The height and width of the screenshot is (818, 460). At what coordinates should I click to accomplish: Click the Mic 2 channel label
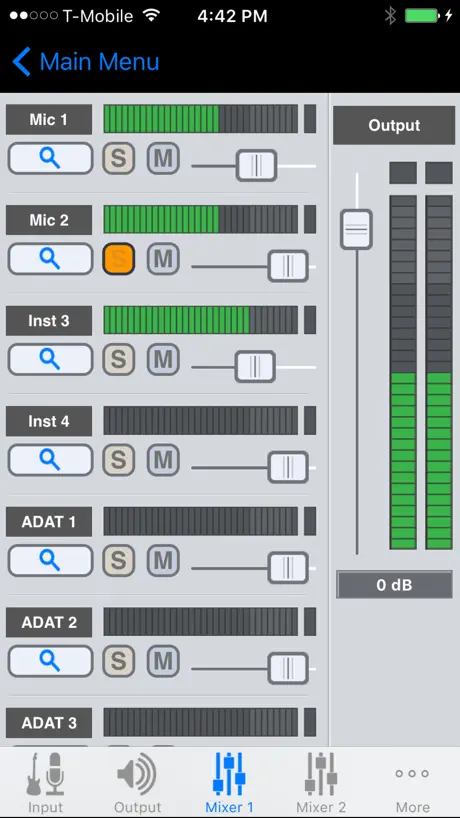tap(49, 220)
